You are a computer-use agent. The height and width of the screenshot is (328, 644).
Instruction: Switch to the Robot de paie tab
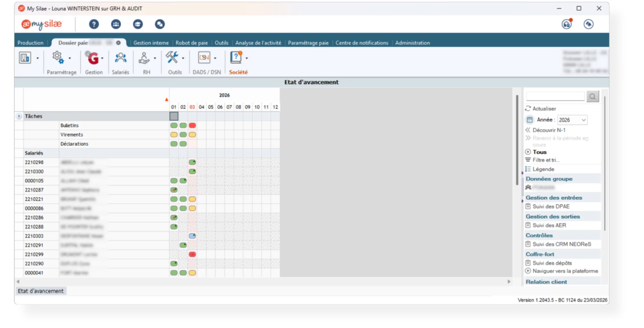192,43
